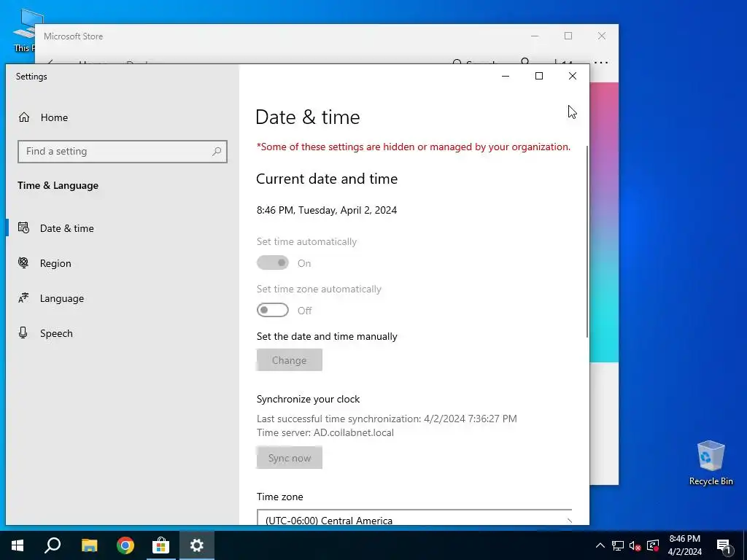747x560 pixels.
Task: Open the Time zone dropdown
Action: click(414, 517)
